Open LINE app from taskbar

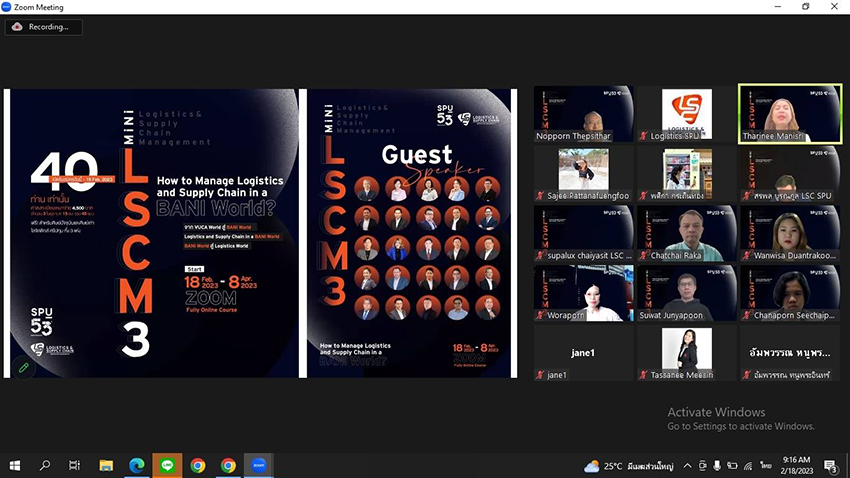(x=167, y=466)
